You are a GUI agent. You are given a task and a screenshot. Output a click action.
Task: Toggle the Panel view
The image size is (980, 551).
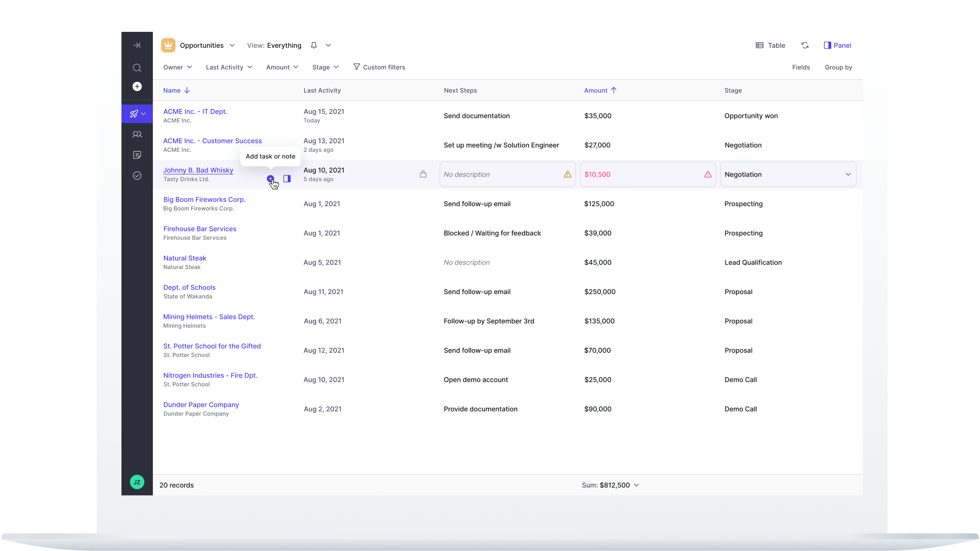(x=837, y=45)
